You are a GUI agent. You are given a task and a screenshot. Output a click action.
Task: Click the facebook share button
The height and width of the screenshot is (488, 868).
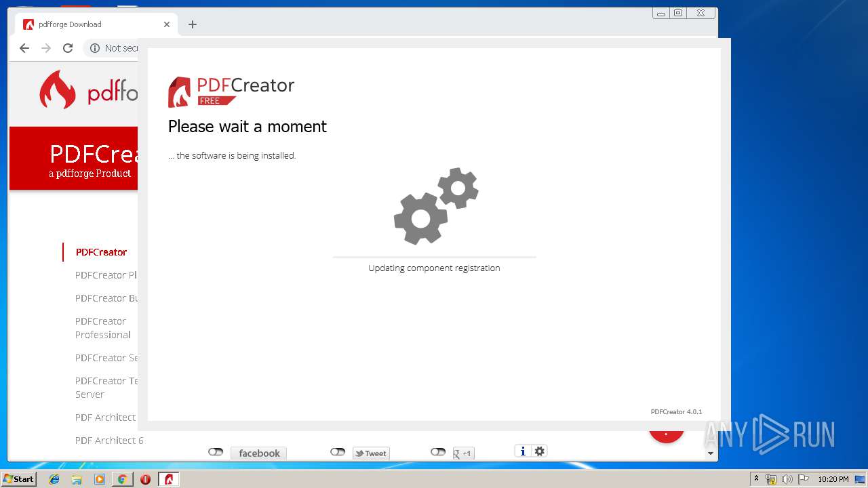(259, 453)
